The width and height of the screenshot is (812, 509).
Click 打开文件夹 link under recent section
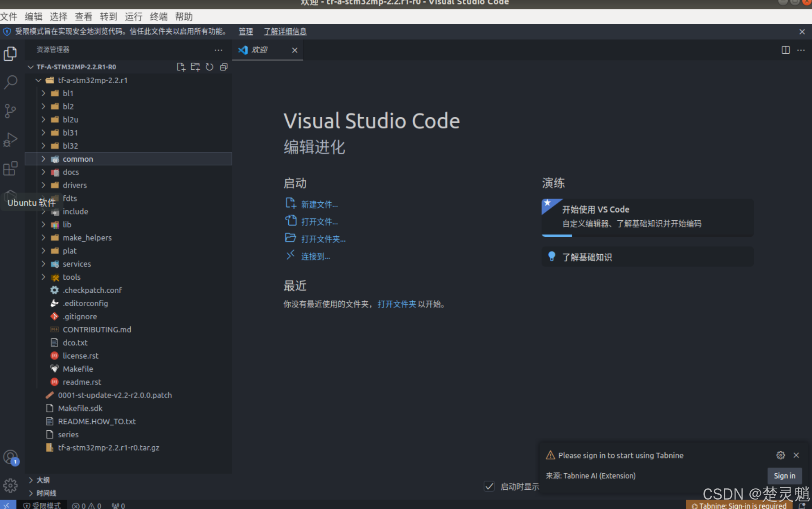point(397,304)
